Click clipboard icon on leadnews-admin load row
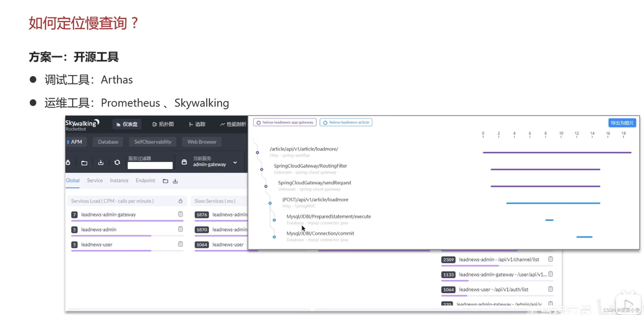 click(x=181, y=229)
